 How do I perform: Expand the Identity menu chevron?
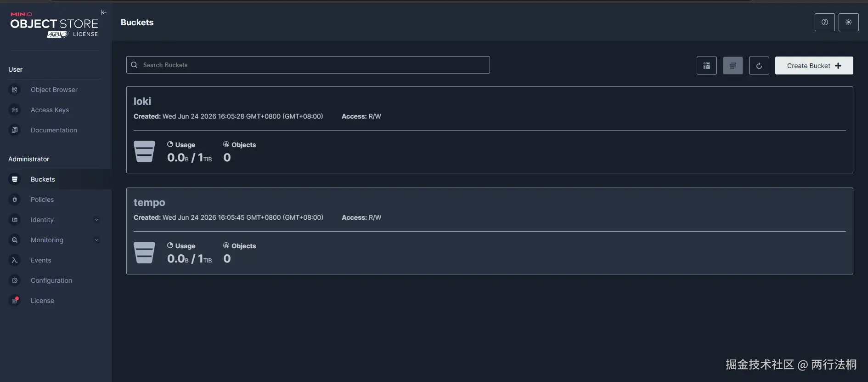click(x=96, y=220)
